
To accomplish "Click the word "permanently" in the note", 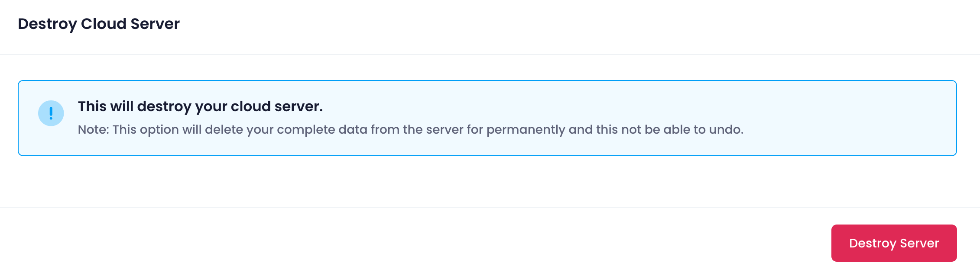I will [526, 130].
